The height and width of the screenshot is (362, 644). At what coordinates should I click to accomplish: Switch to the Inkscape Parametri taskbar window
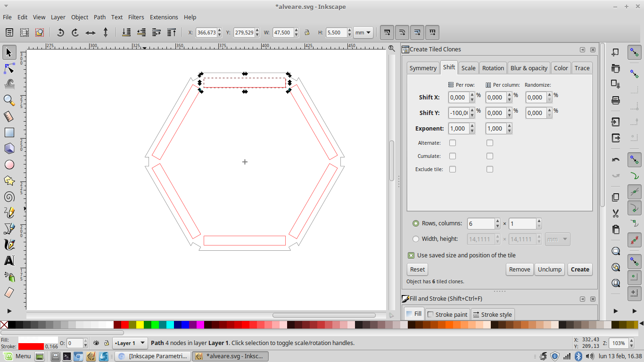pos(154,356)
